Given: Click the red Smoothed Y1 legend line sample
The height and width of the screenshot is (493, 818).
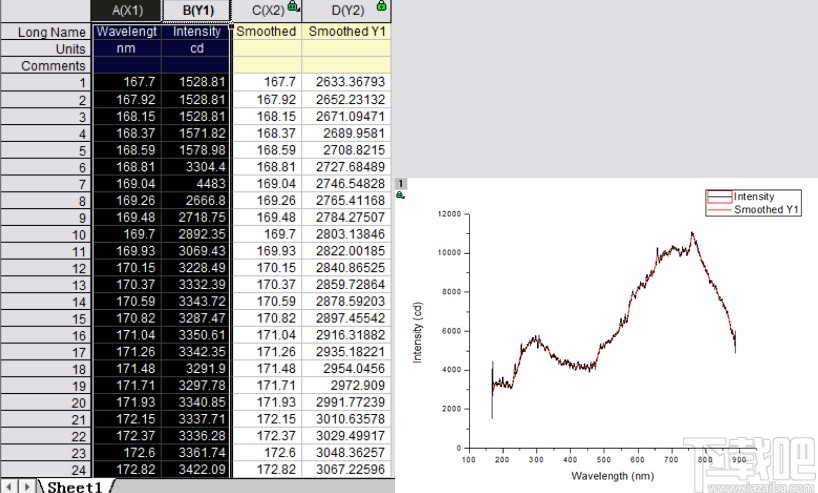Looking at the screenshot, I should point(719,210).
